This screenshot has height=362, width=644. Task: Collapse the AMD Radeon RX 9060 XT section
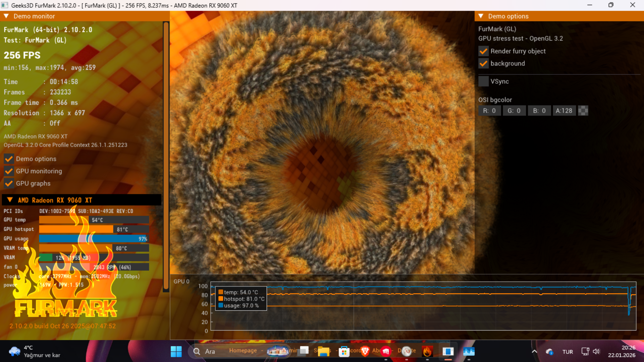click(10, 200)
